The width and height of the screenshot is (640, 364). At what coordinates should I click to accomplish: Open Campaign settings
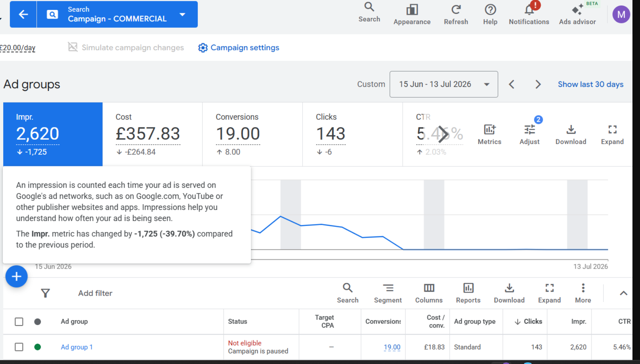click(x=239, y=48)
